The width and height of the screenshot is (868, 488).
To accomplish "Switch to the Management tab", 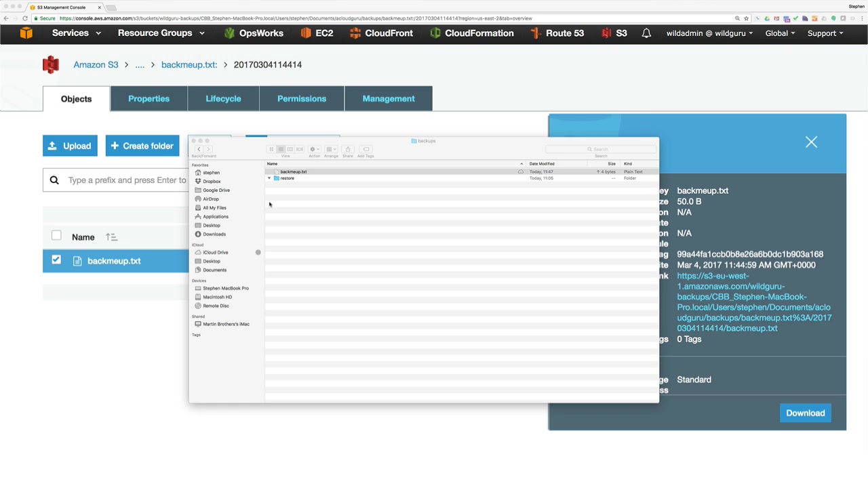I will point(389,99).
